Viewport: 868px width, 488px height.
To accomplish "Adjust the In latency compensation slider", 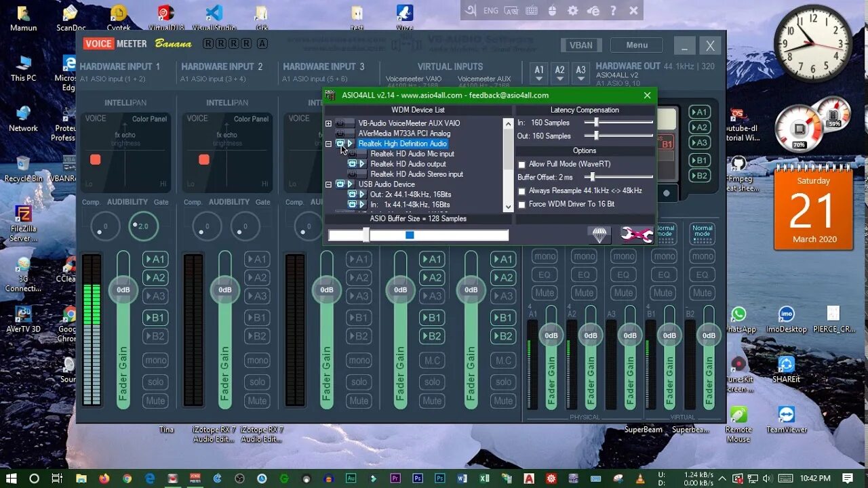I will (596, 123).
